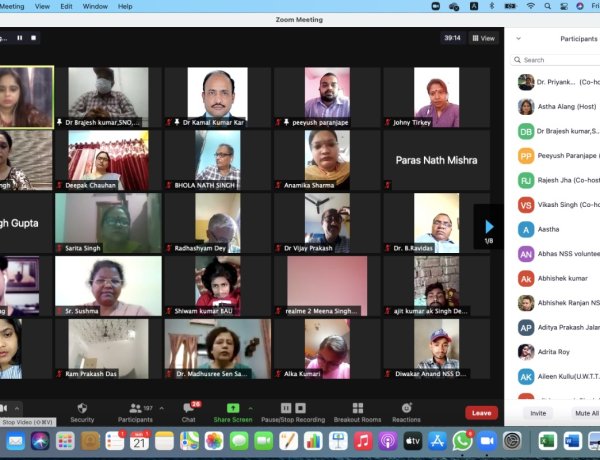Open the Window menu in menu bar
600x460 pixels.
coord(96,6)
